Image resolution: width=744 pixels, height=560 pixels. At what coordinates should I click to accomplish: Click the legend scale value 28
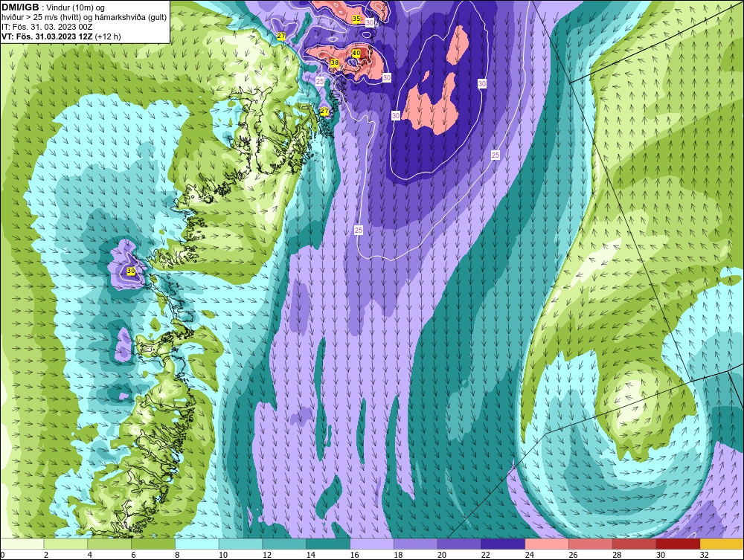[x=617, y=555]
